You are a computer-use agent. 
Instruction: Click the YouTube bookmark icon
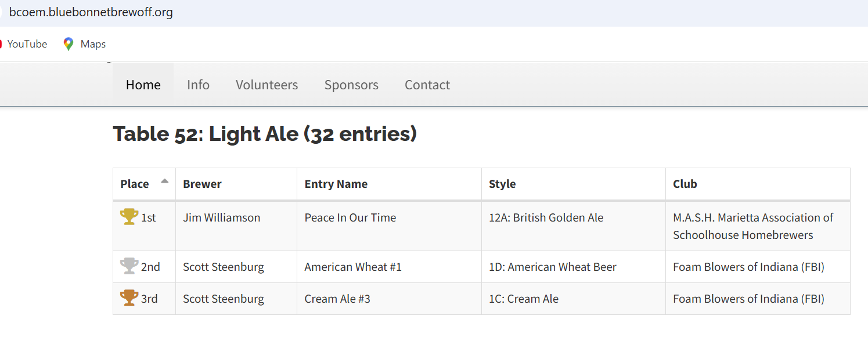pos(1,44)
